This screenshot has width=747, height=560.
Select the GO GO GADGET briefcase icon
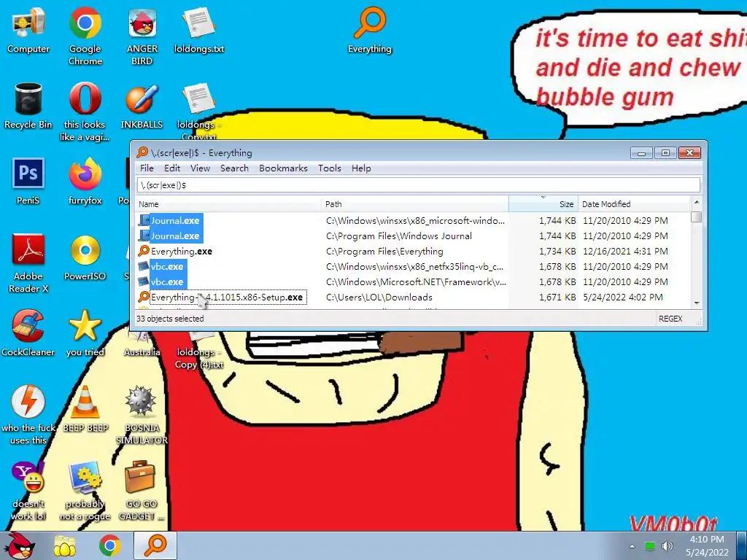[142, 491]
